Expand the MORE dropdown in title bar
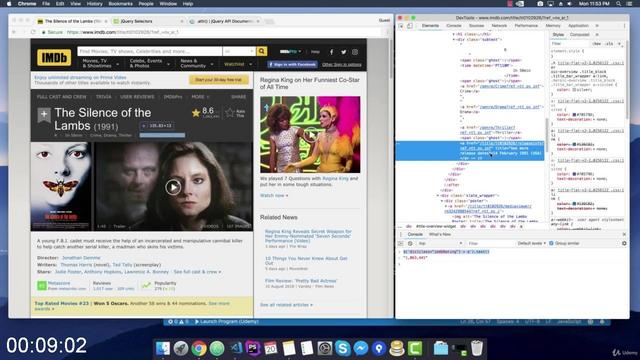 pyautogui.click(x=200, y=97)
